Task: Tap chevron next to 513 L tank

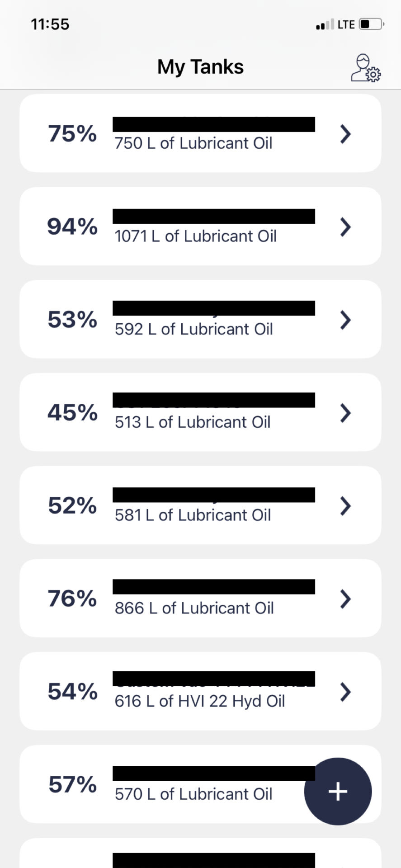Action: point(345,413)
